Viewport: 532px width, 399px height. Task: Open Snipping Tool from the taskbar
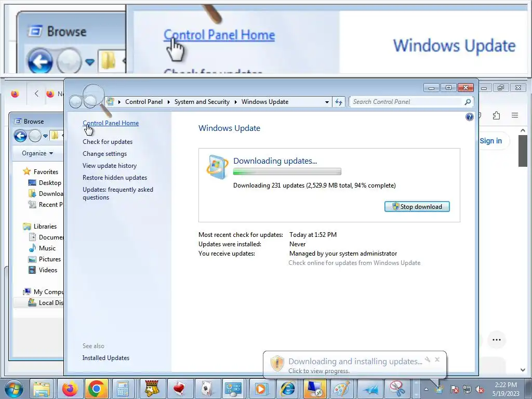coord(397,389)
